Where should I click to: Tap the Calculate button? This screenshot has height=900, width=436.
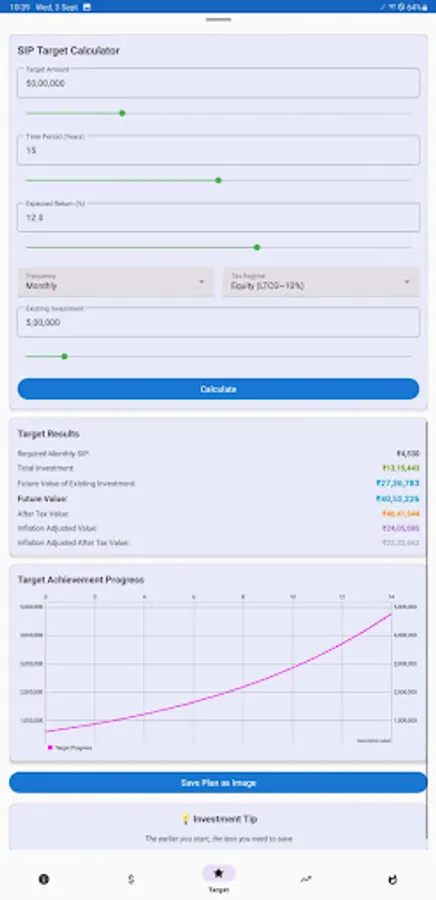tap(219, 389)
